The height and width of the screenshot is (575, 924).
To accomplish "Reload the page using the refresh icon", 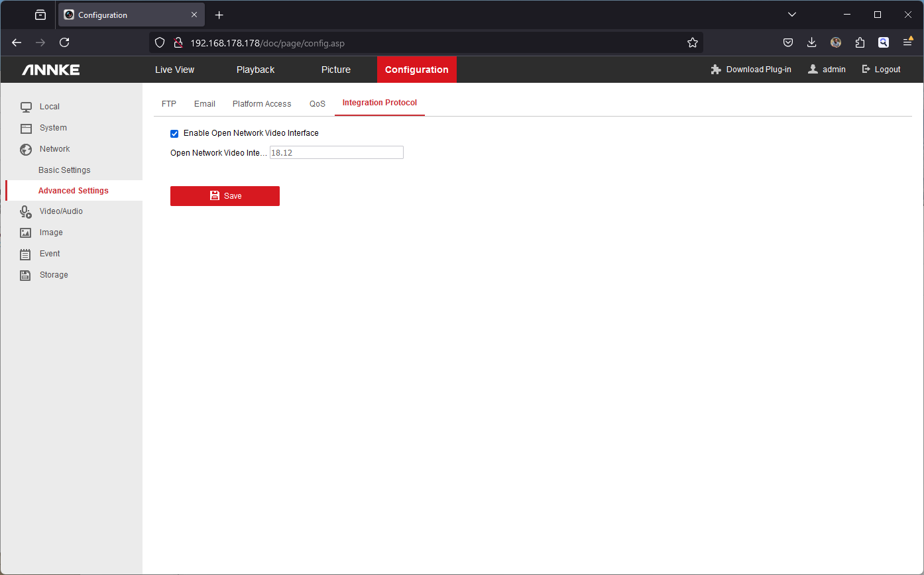I will pos(64,43).
